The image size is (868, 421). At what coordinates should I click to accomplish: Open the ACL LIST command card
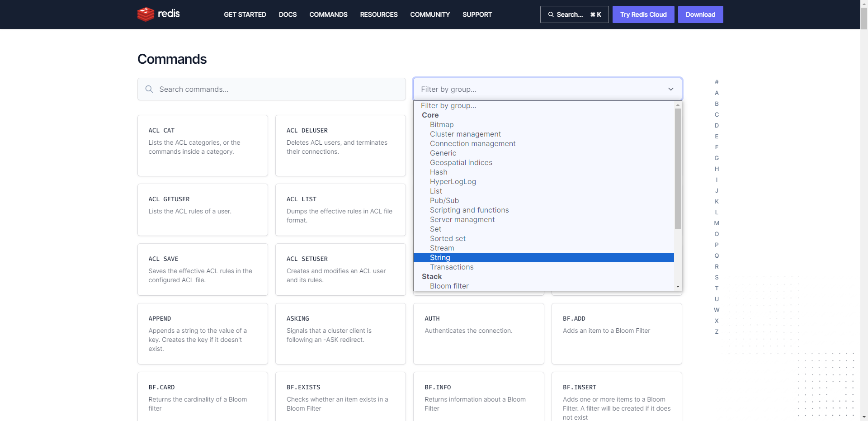pyautogui.click(x=340, y=210)
